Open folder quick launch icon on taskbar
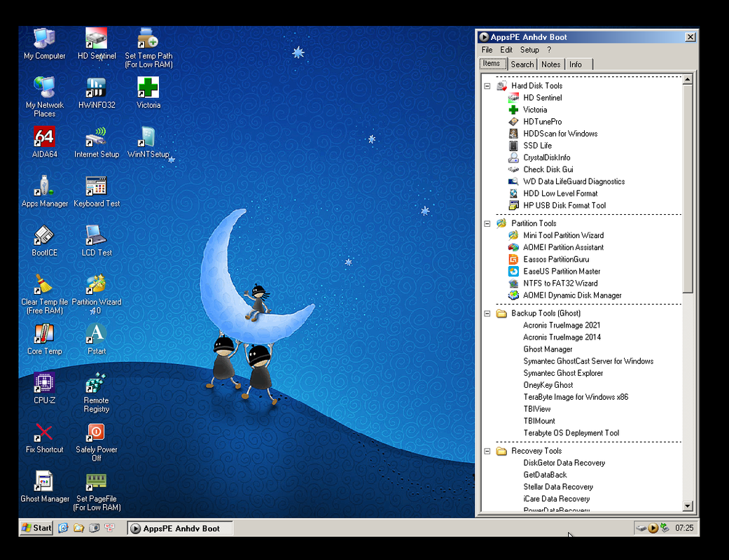The height and width of the screenshot is (560, 729). coord(78,528)
